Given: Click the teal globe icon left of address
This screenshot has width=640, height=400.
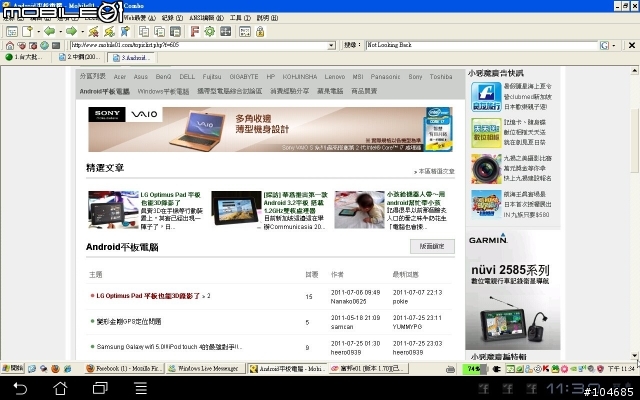Looking at the screenshot, I should (44, 45).
